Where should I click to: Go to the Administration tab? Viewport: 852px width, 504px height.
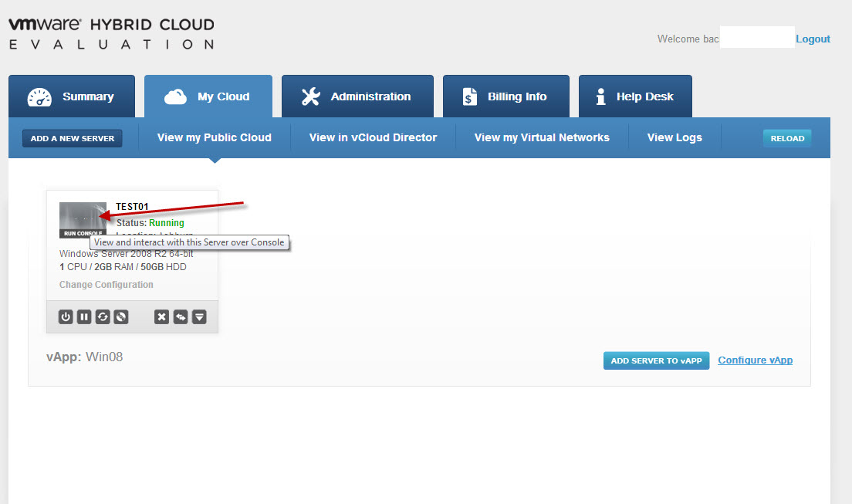tap(357, 96)
